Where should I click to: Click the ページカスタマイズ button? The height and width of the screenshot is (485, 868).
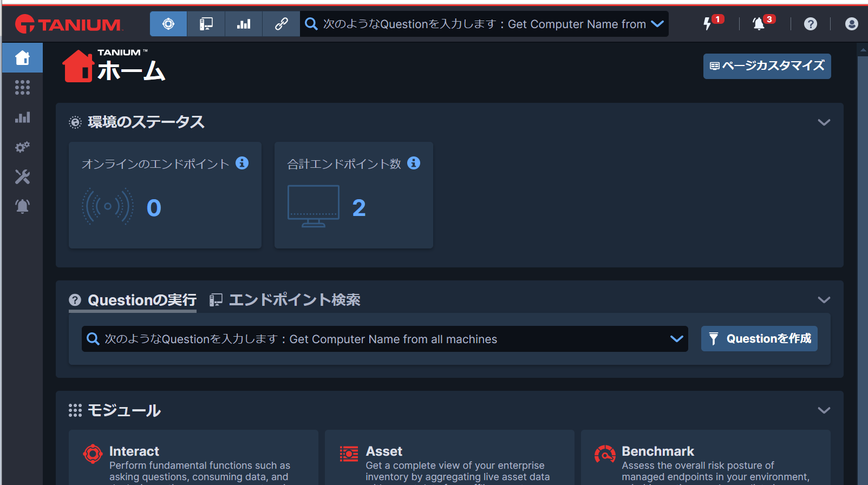pyautogui.click(x=767, y=66)
